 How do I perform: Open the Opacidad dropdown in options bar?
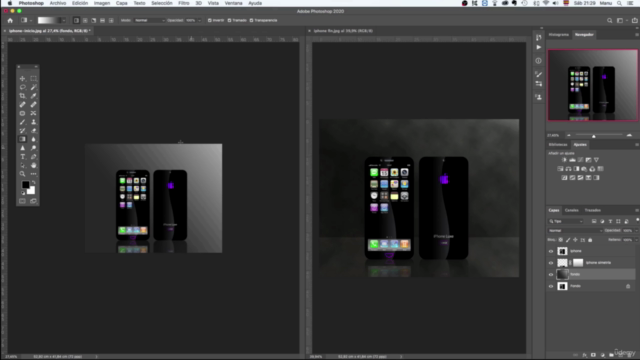coord(199,20)
